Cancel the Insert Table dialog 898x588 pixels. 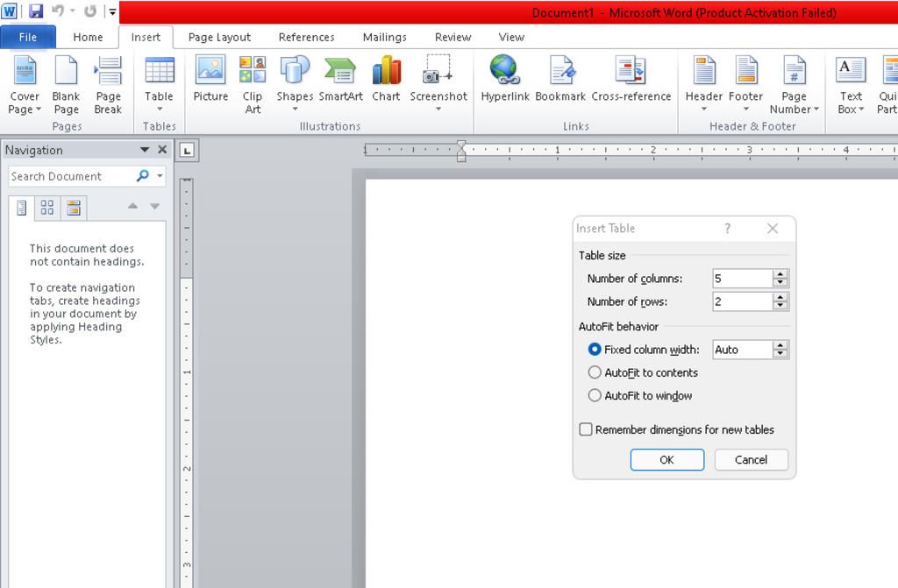(751, 460)
